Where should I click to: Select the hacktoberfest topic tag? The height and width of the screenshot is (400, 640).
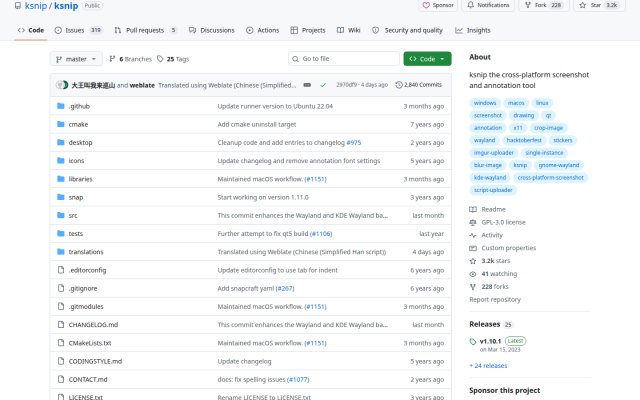pos(524,140)
